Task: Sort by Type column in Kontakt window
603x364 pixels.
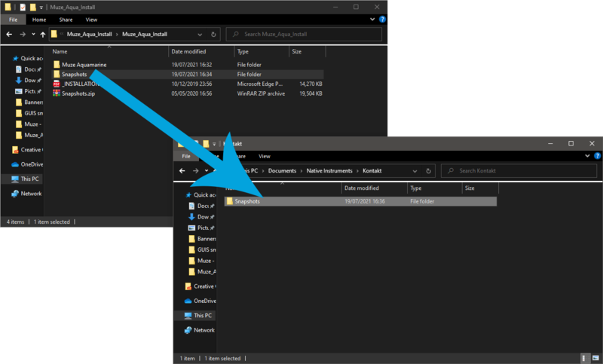Action: (416, 188)
